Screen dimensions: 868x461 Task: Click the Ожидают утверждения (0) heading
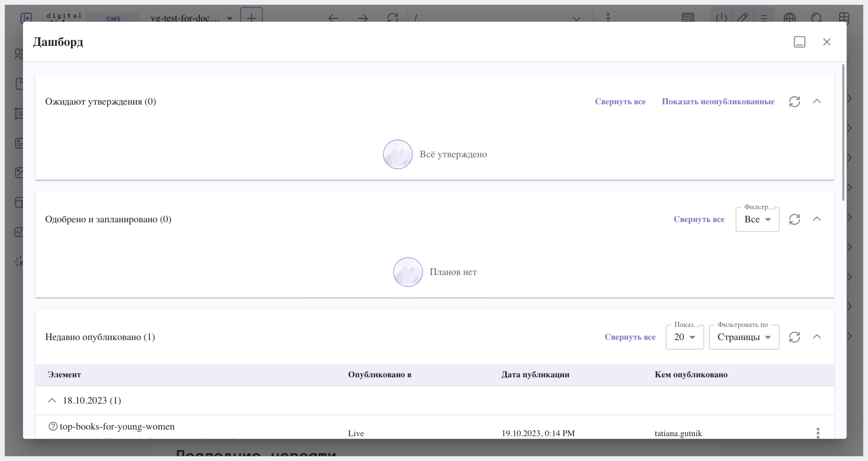[100, 101]
